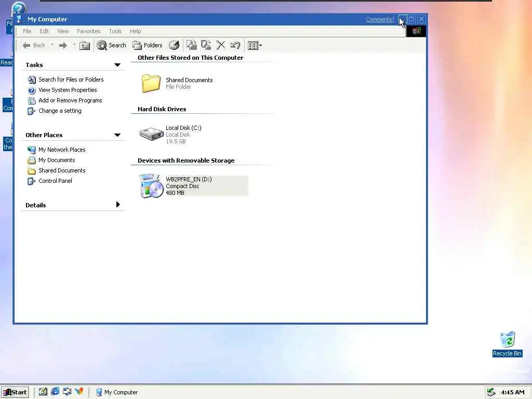Open Shared Documents in Other Places
The width and height of the screenshot is (532, 399).
click(62, 170)
